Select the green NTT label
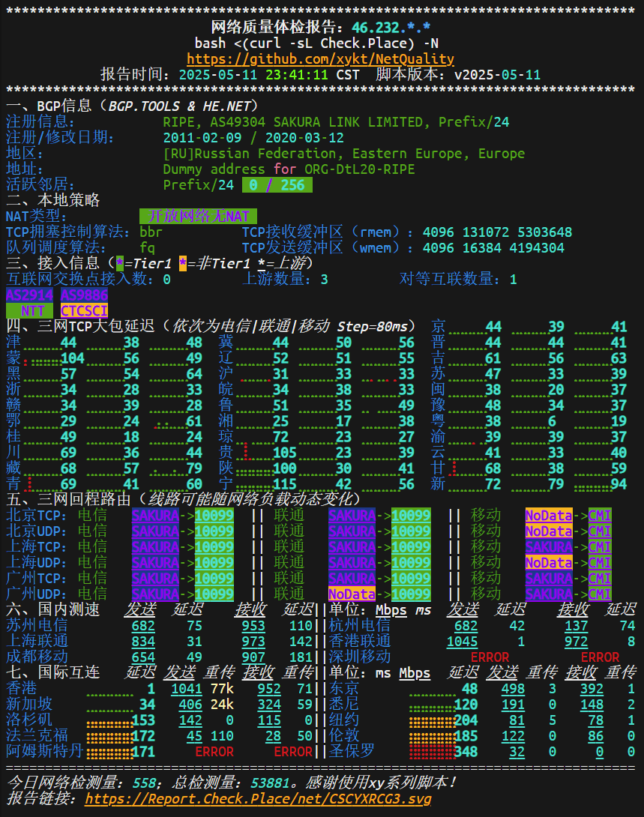The height and width of the screenshot is (817, 644). pos(29,310)
